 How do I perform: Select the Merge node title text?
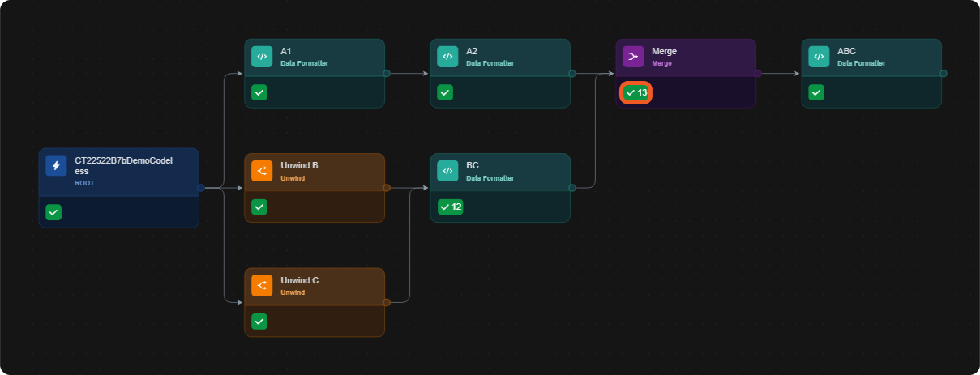click(664, 51)
